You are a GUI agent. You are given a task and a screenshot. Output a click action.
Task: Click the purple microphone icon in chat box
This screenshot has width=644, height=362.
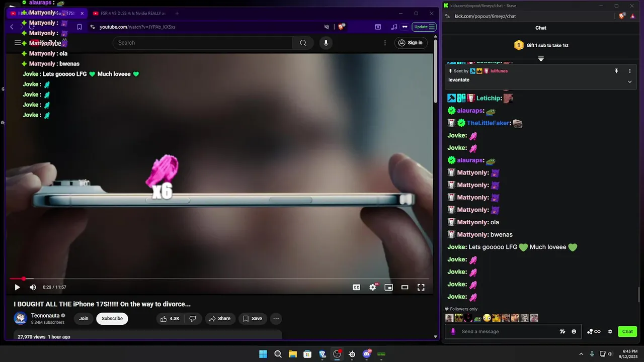click(x=453, y=331)
